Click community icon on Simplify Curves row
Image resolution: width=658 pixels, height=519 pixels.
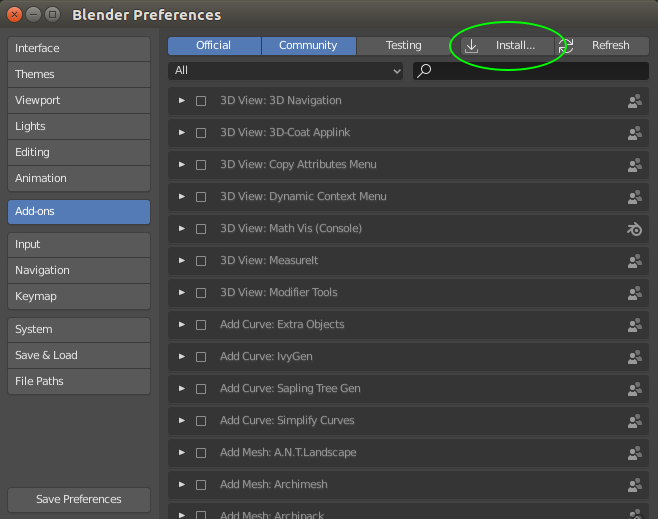pyautogui.click(x=634, y=421)
